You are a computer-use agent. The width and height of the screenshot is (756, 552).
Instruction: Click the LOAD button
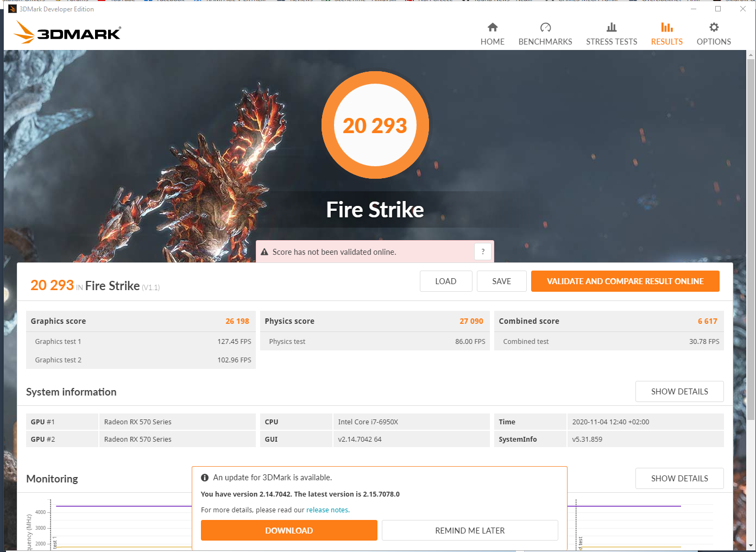[x=446, y=281]
